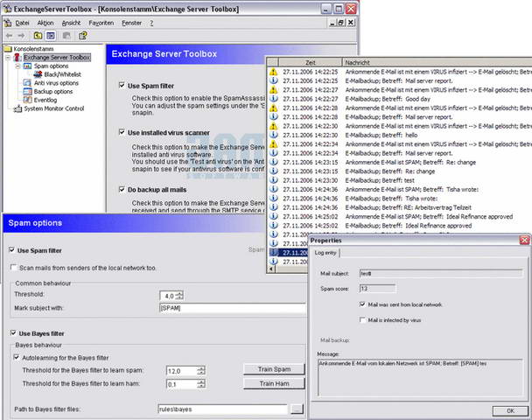Click the Up one level folder icon
Image resolution: width=532 pixels, height=420 pixels.
(x=38, y=36)
